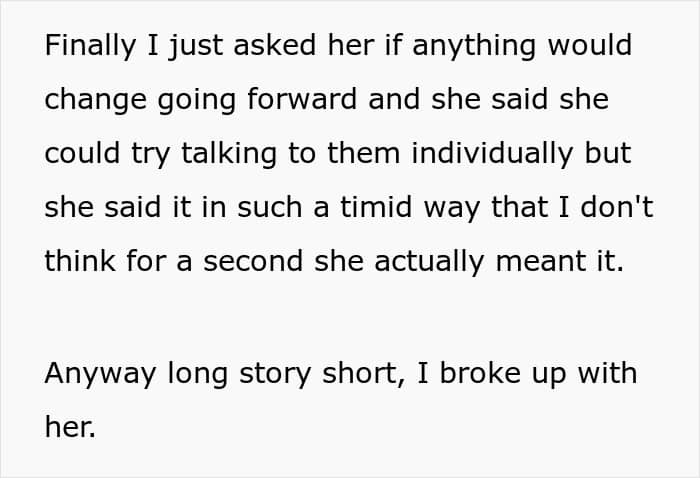Click the word "broke"
The image size is (700, 478).
[480, 373]
